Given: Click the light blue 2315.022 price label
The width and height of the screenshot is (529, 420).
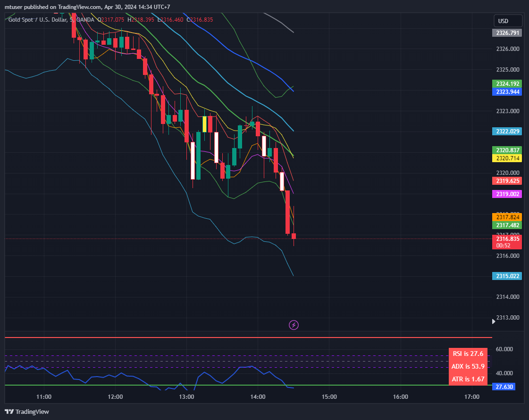Looking at the screenshot, I should (507, 276).
